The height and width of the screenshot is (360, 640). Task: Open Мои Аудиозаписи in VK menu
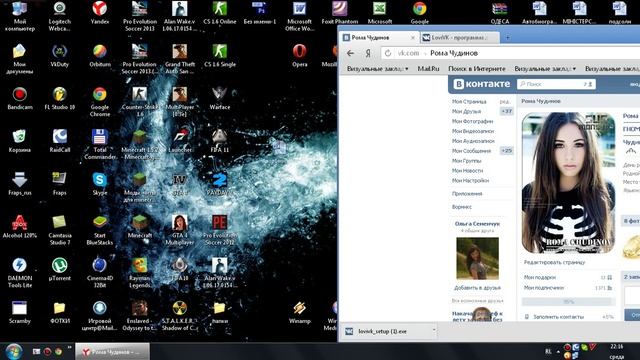click(x=473, y=141)
